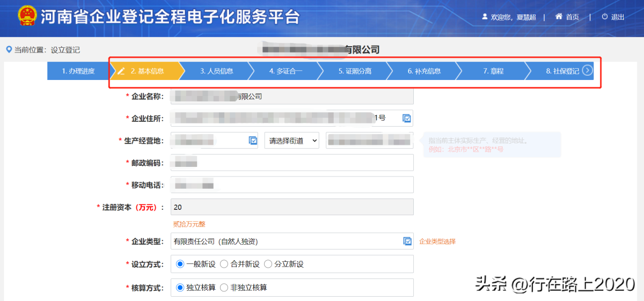The width and height of the screenshot is (644, 301).
Task: Open address picker icon for 企业住所
Action: point(407,118)
